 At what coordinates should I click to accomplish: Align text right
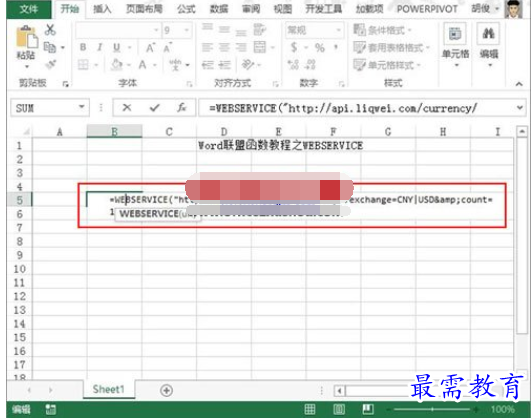[241, 48]
